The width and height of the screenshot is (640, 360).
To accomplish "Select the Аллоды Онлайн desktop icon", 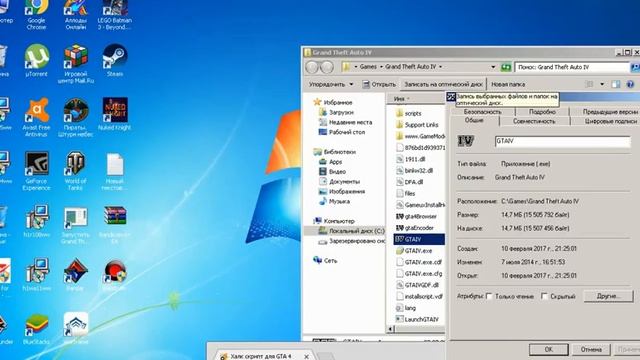I will click(x=76, y=16).
